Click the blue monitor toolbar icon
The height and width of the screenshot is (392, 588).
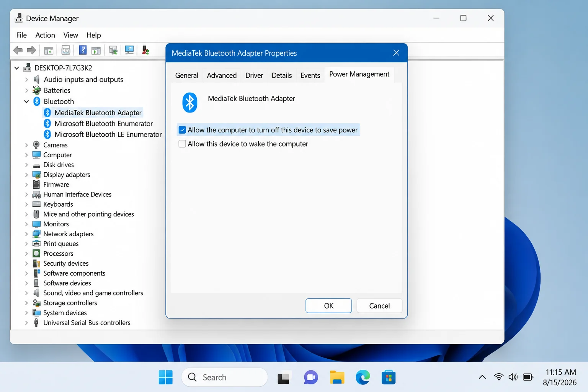[129, 50]
